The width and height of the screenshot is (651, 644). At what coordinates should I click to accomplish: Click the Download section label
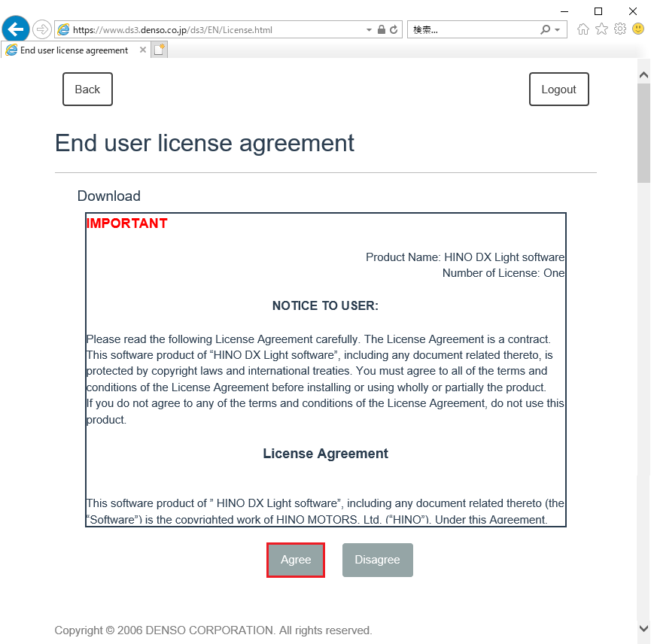coord(109,196)
